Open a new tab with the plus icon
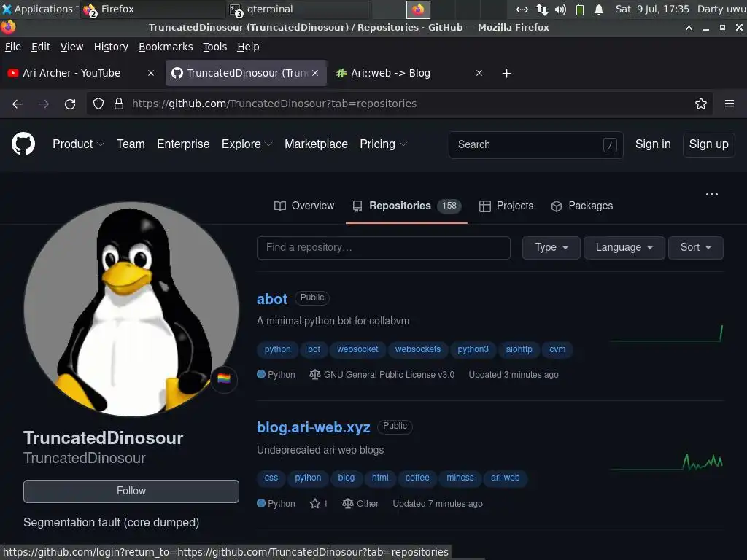The width and height of the screenshot is (747, 560). coord(506,74)
